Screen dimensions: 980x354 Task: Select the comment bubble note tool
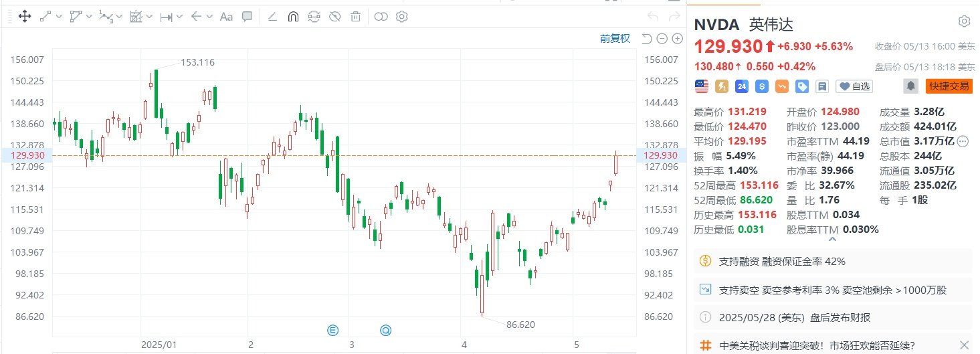(x=247, y=16)
